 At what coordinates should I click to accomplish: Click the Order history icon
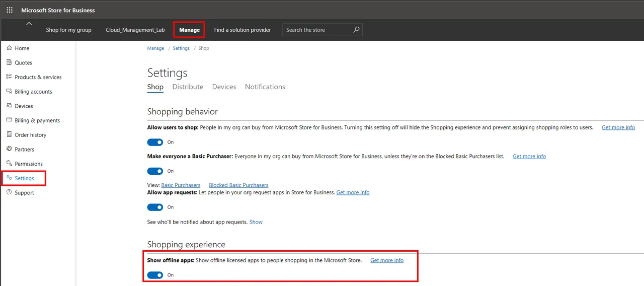[9, 135]
